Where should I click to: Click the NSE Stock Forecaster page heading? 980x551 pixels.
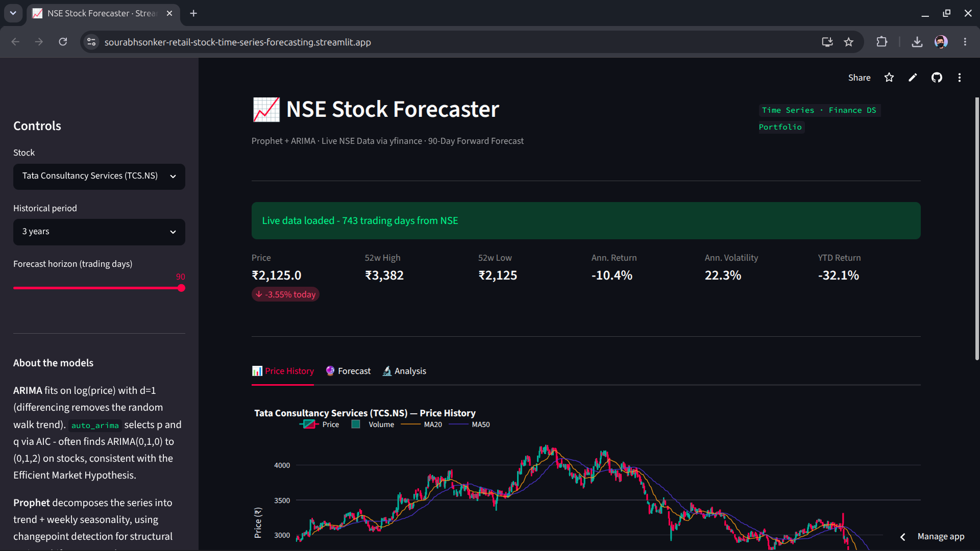coord(393,109)
